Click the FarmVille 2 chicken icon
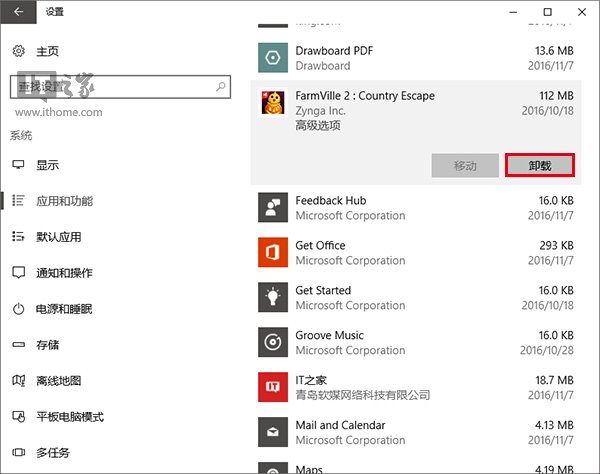The height and width of the screenshot is (474, 600). point(273,103)
